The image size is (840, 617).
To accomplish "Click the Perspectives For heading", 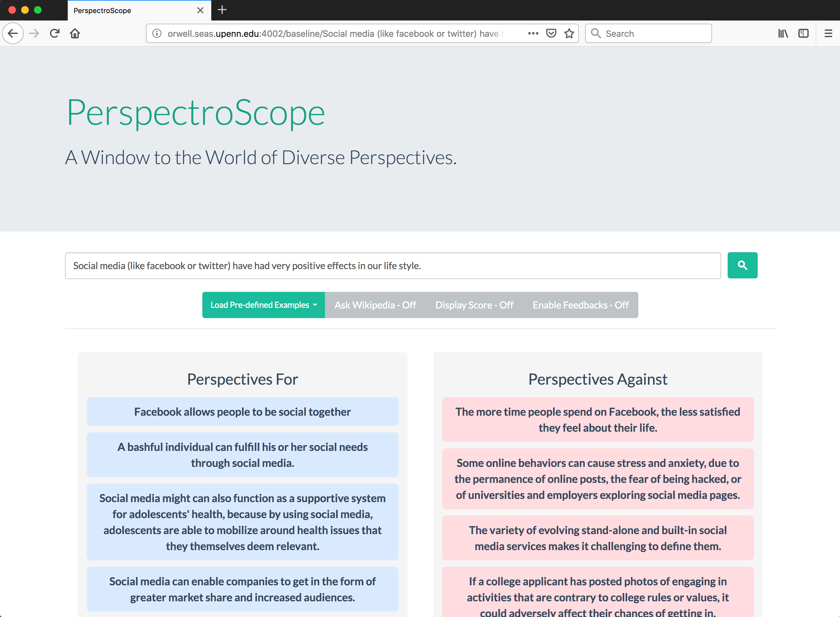I will (242, 379).
